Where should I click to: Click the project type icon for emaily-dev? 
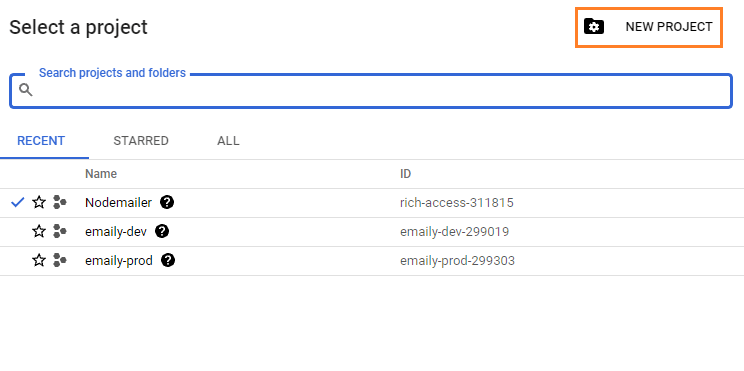pos(60,232)
